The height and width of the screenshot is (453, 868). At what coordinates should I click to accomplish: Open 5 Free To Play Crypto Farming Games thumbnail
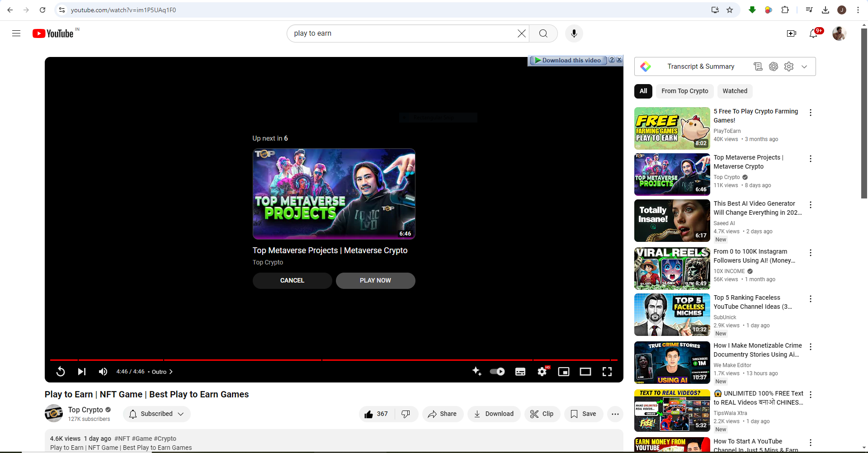[672, 128]
